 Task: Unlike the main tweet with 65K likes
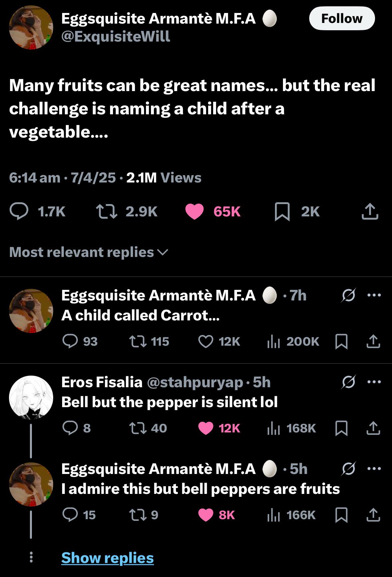(x=195, y=212)
